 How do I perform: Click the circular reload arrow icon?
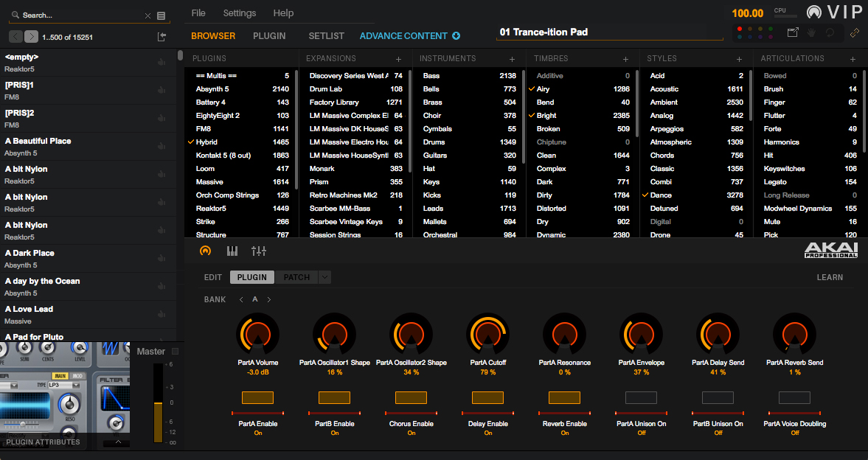coord(830,32)
